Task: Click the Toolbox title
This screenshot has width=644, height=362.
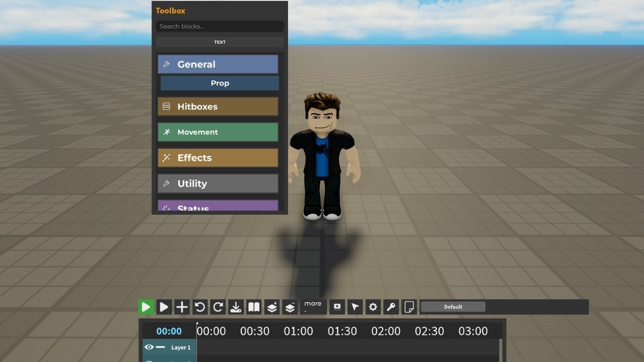Action: [x=170, y=11]
